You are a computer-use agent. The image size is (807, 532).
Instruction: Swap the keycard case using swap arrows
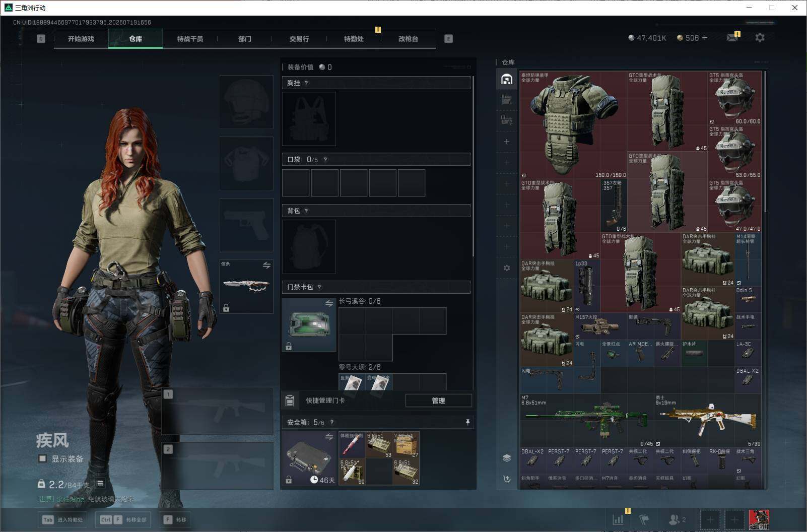(329, 303)
